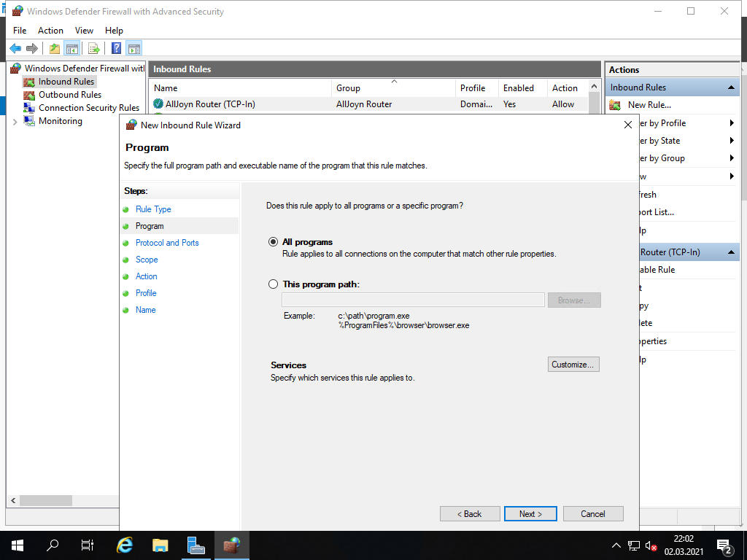Open Internet Explorer from the taskbar

pos(125,545)
